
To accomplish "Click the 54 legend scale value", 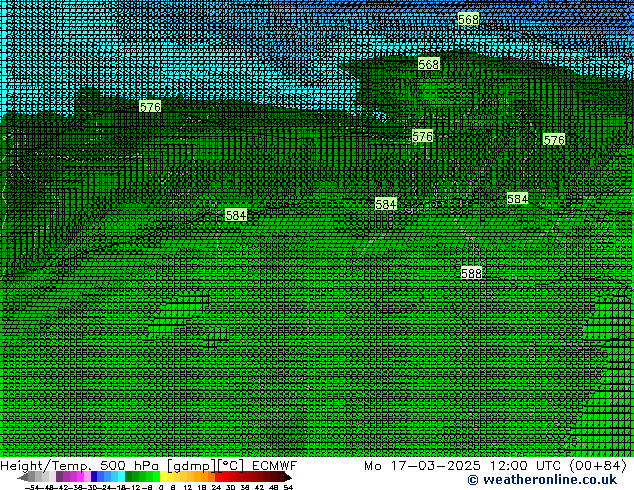I will [288, 487].
